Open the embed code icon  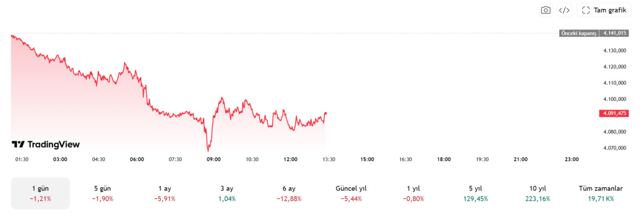[564, 10]
